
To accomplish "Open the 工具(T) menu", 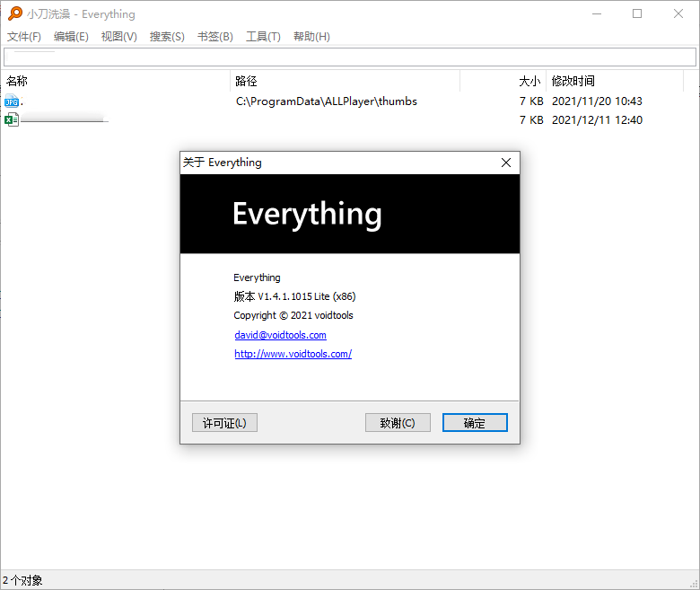I will (263, 37).
